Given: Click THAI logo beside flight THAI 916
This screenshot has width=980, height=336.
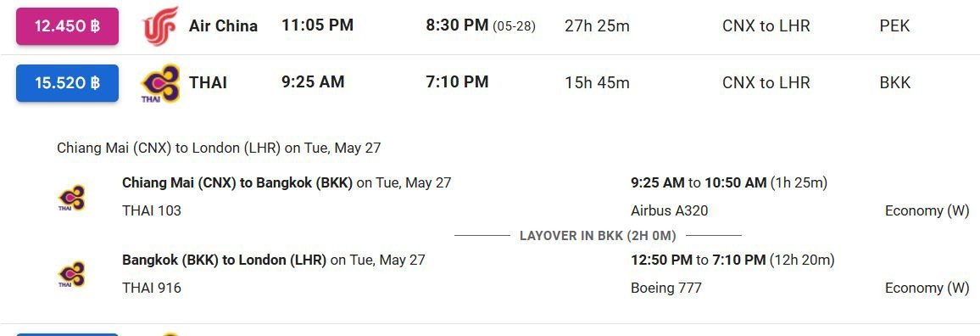Looking at the screenshot, I should (x=71, y=275).
